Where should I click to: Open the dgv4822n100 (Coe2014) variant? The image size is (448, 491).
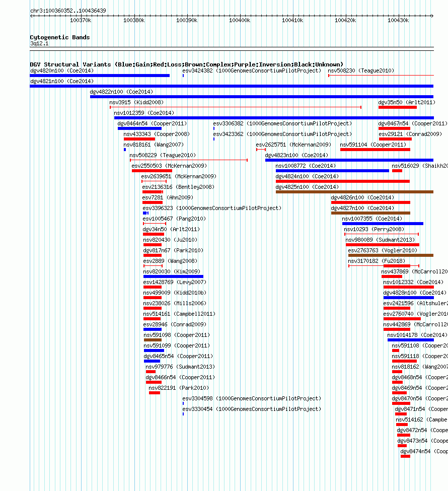pyautogui.click(x=121, y=92)
